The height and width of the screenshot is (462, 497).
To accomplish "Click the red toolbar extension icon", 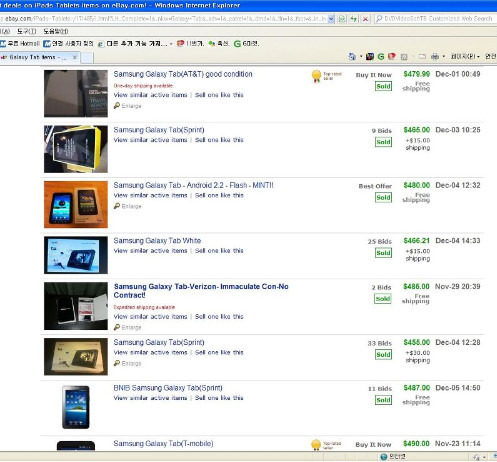I will click(x=392, y=56).
